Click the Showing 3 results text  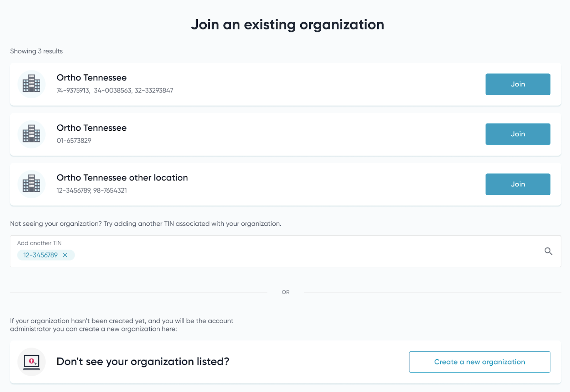coord(36,51)
